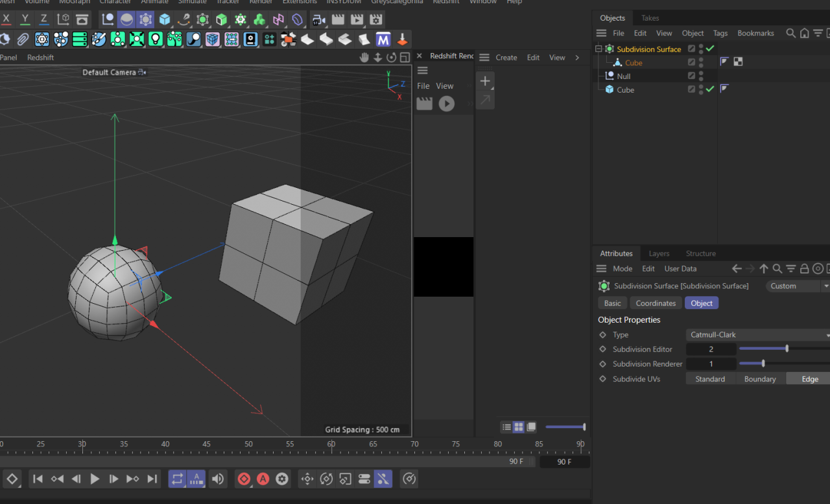This screenshot has height=504, width=830.
Task: Click the home icon in Objects panel
Action: (804, 33)
